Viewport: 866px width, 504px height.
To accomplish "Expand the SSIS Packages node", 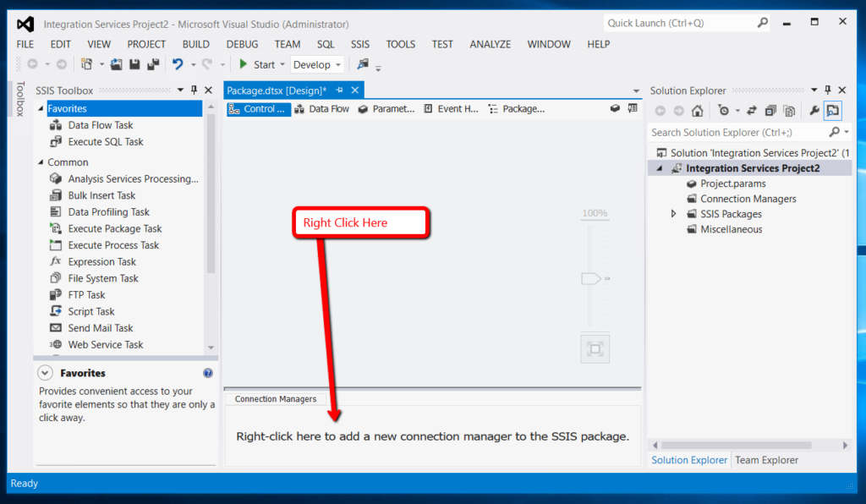I will tap(674, 213).
